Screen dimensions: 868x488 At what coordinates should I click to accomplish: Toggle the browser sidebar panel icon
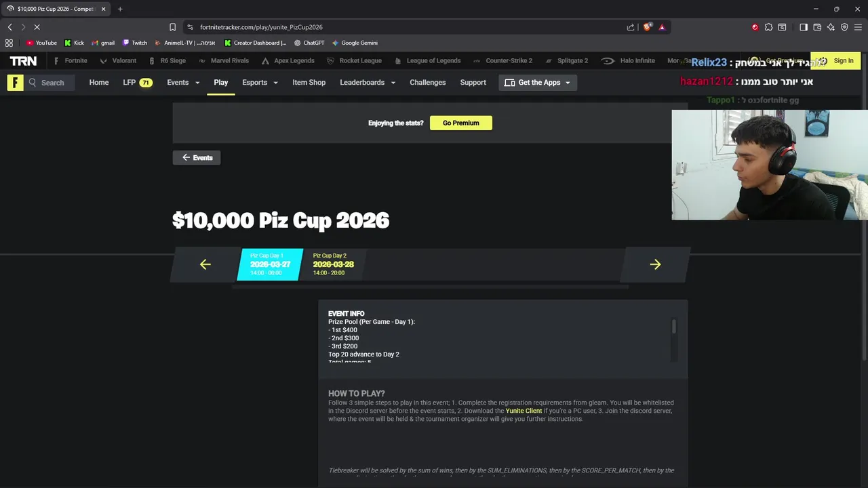coord(804,27)
